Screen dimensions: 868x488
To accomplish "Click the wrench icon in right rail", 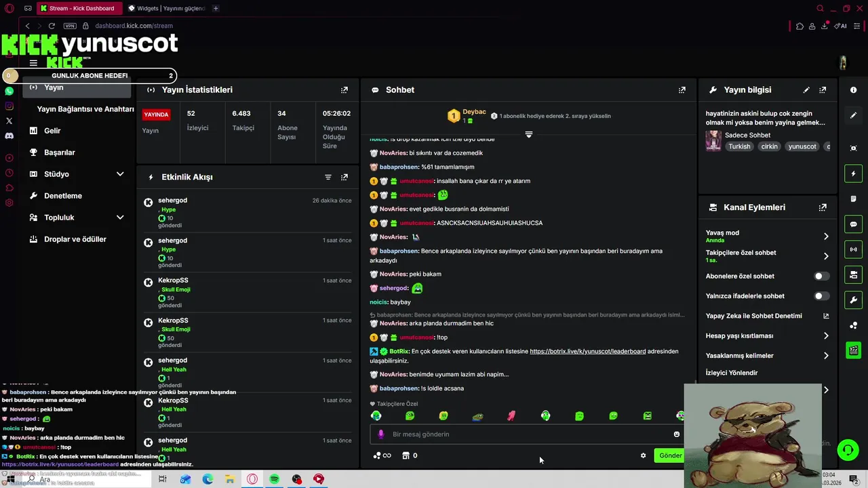I will pos(854,300).
